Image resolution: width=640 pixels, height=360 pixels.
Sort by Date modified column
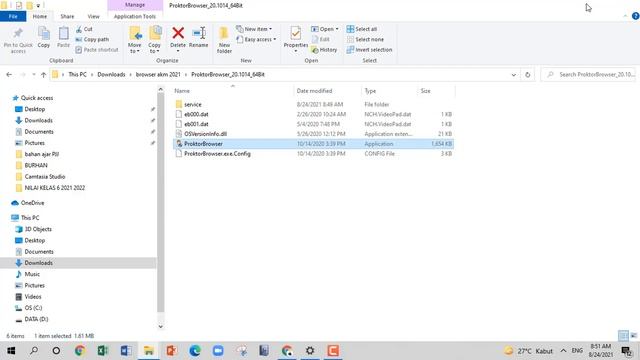(314, 91)
